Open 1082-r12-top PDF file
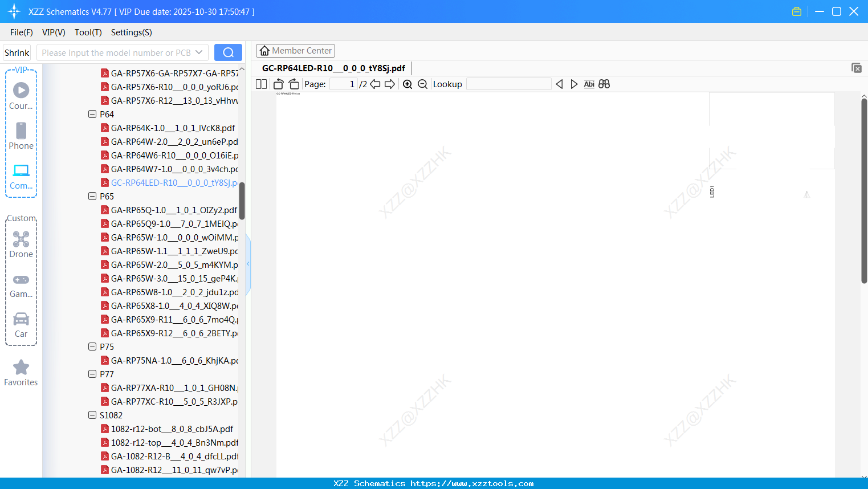868x489 pixels. [x=174, y=442]
